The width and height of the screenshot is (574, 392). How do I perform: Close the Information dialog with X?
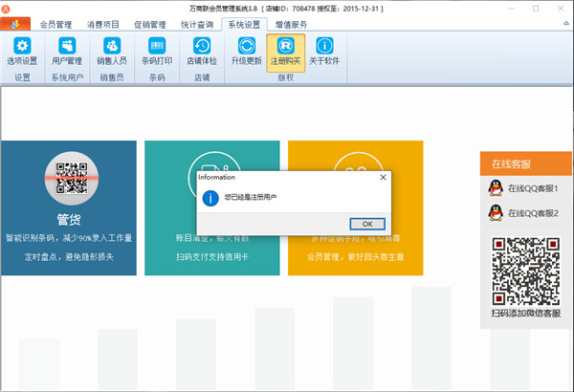pos(383,177)
